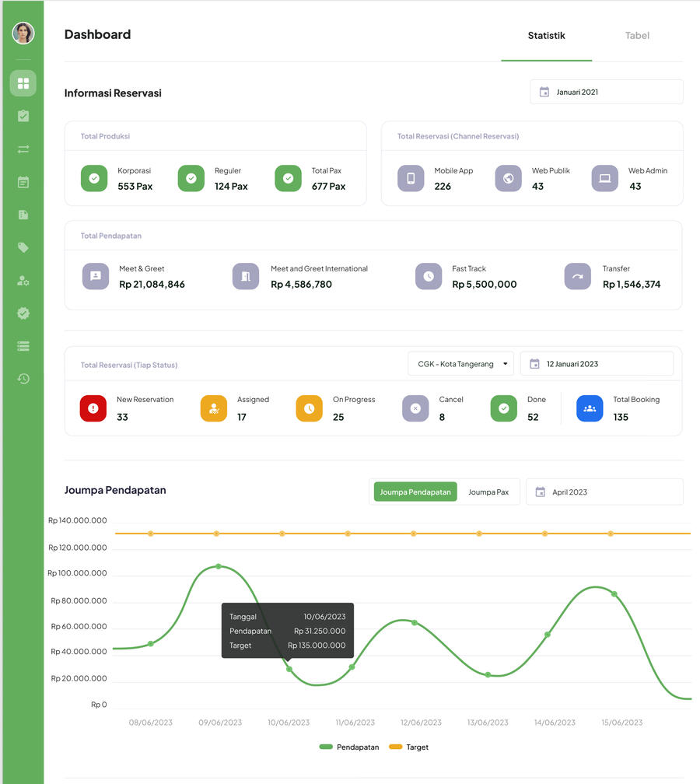Click the 12 Januari 2023 date field
700x784 pixels.
point(596,364)
